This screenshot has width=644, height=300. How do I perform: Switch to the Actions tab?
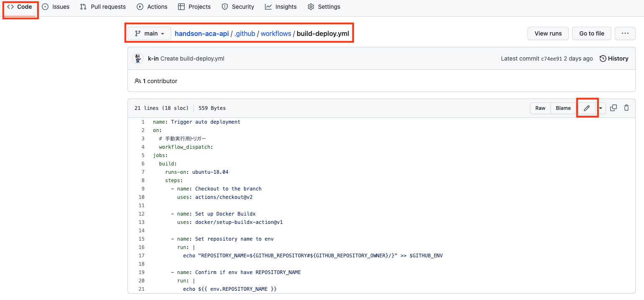pyautogui.click(x=152, y=7)
